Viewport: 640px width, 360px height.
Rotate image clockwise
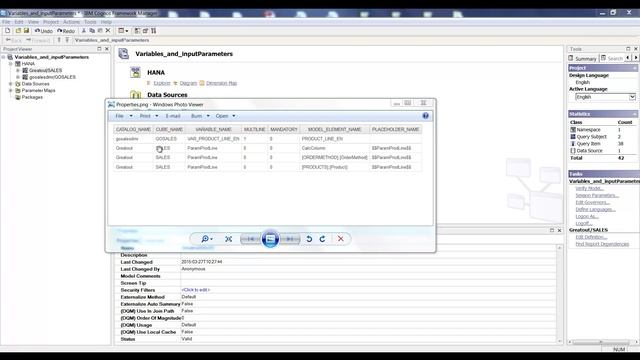pyautogui.click(x=322, y=239)
